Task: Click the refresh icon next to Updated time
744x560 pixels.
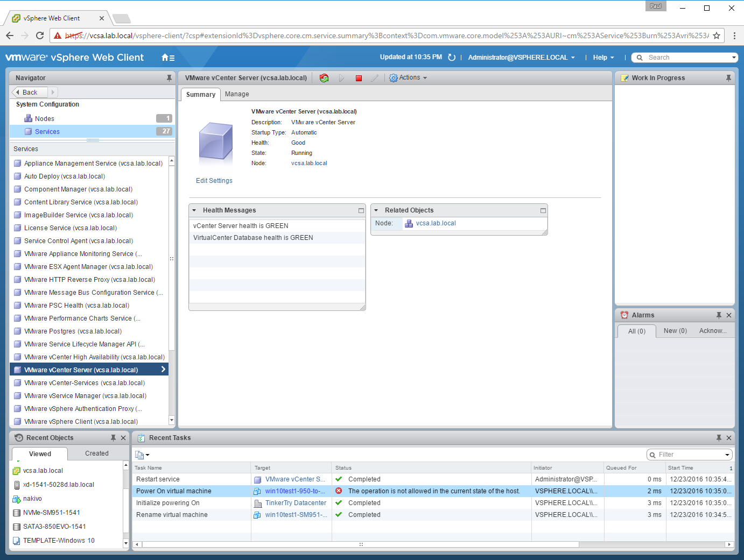Action: point(452,58)
